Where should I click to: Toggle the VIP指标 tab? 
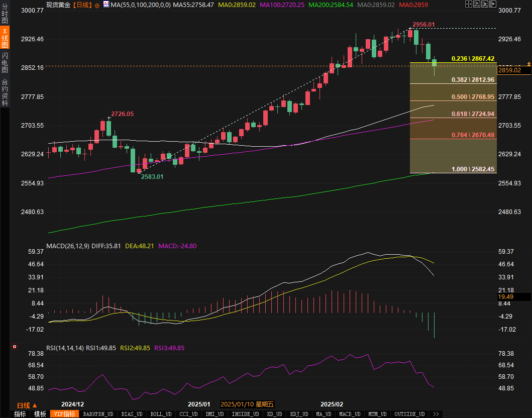64,414
